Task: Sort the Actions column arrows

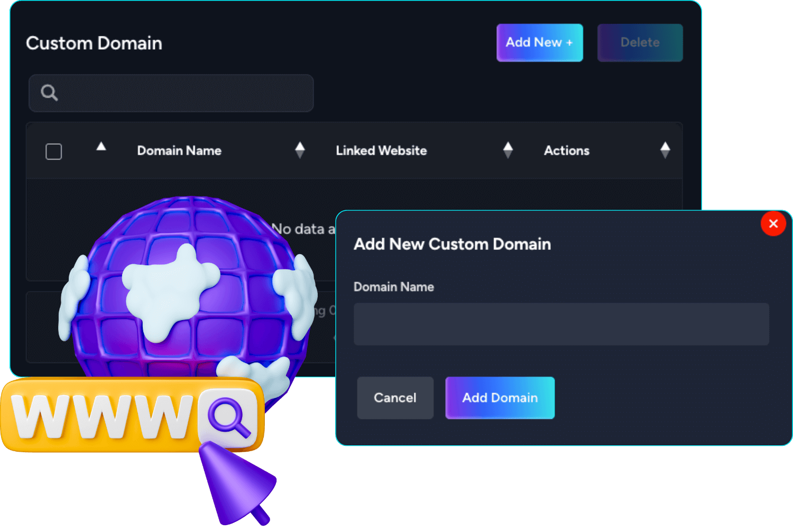Action: click(x=665, y=151)
